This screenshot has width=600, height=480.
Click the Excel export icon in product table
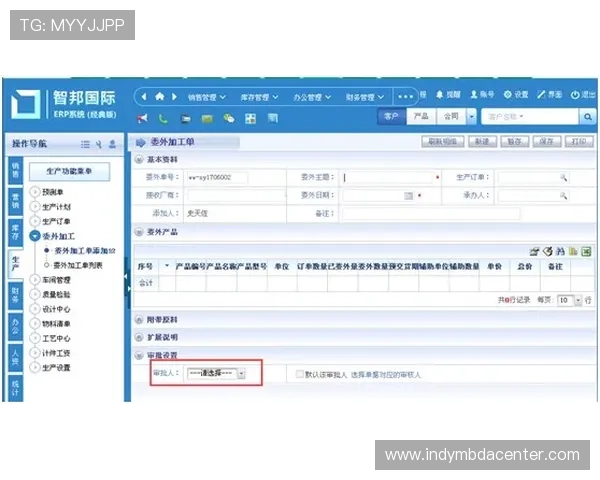coord(586,251)
